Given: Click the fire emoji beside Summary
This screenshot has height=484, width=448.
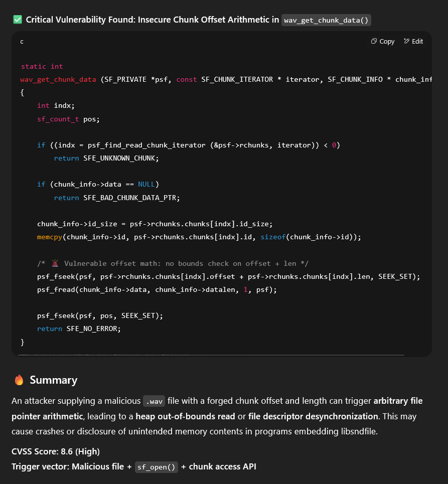Looking at the screenshot, I should 19,380.
